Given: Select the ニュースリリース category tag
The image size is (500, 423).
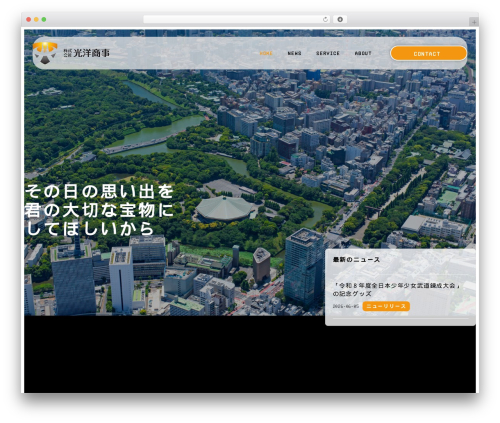Looking at the screenshot, I should click(x=386, y=306).
